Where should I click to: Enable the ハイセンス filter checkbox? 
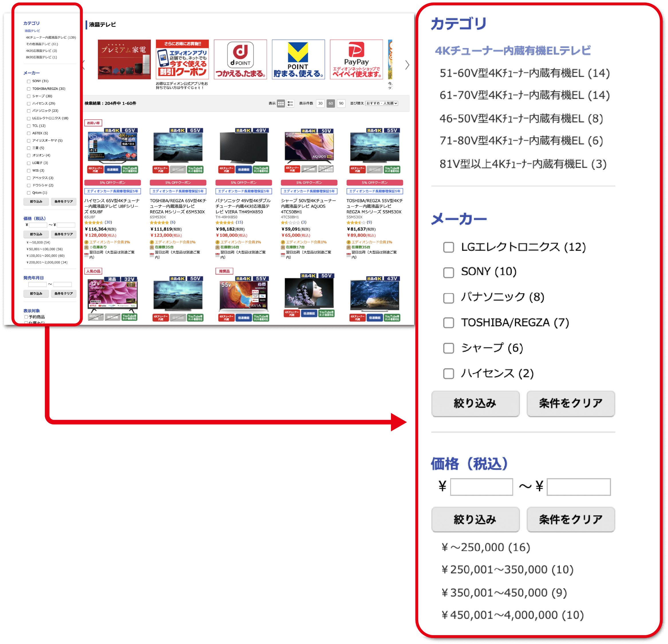click(29, 103)
